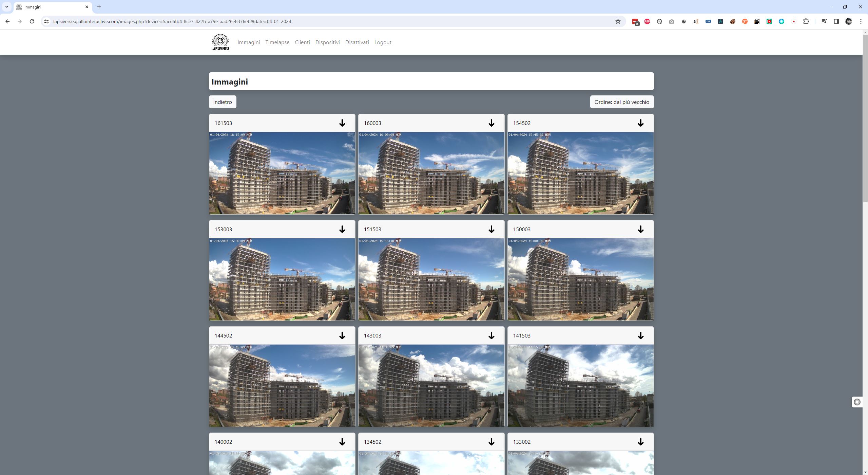
Task: Open the Adblock Plus extension icon
Action: point(647,21)
